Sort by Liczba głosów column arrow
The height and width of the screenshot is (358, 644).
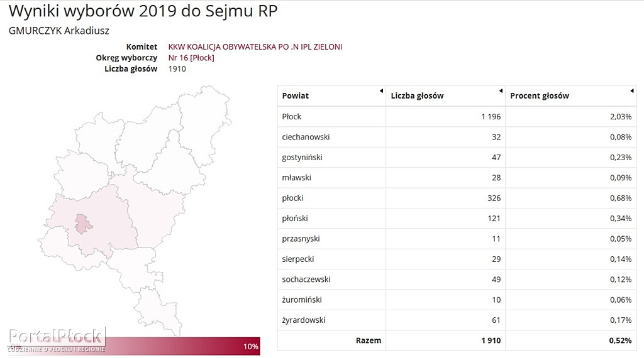click(x=501, y=90)
